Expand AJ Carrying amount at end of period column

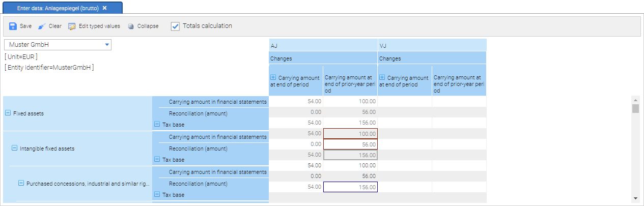(x=273, y=78)
